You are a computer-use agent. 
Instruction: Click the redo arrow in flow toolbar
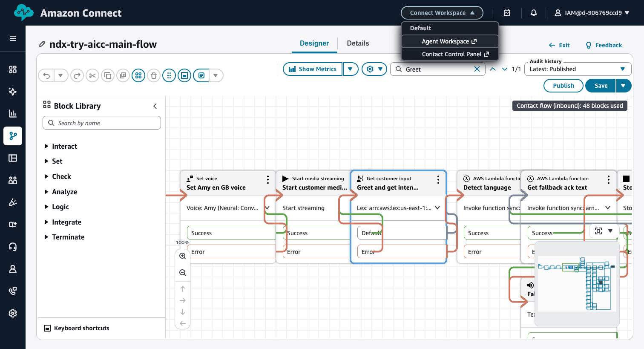[77, 75]
